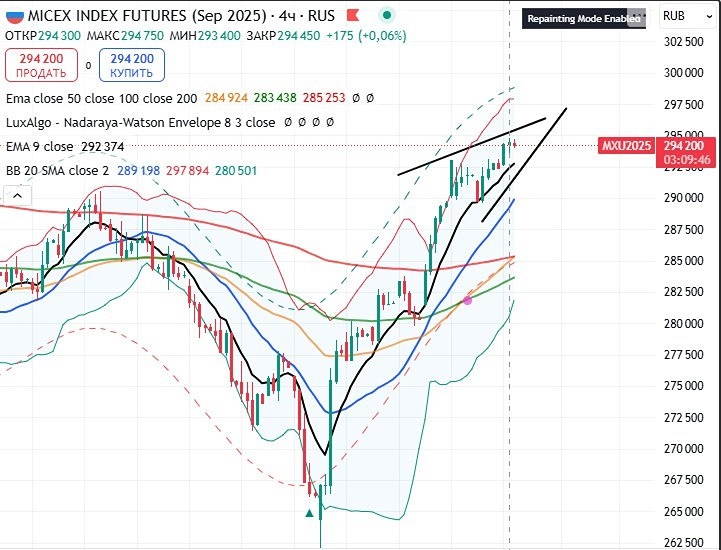The height and width of the screenshot is (550, 721).
Task: Click the spread value between sell and buy
Action: 87,66
